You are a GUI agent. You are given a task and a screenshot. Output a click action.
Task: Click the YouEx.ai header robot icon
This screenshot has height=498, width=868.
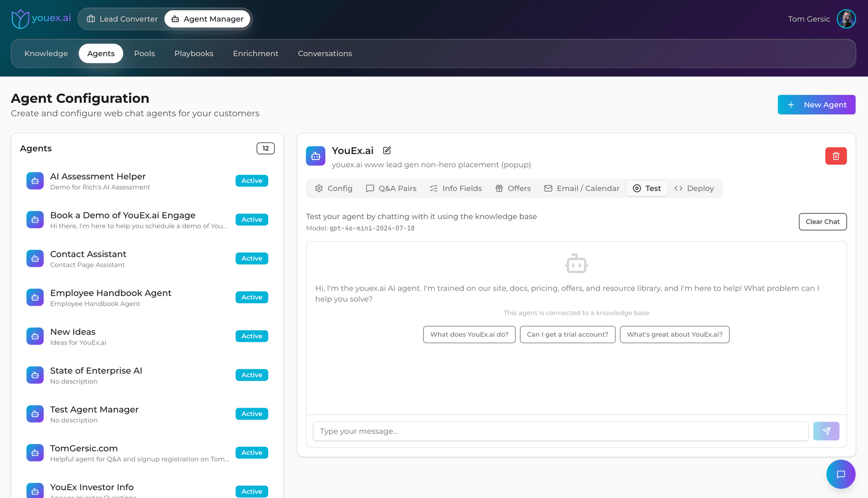pyautogui.click(x=316, y=156)
